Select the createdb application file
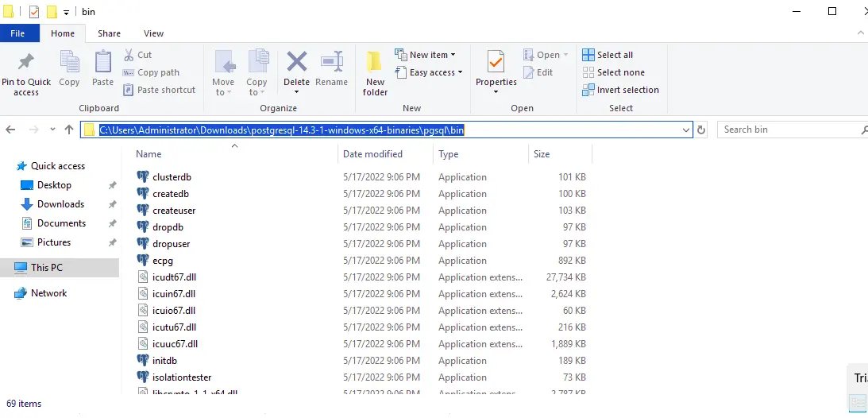 coord(171,194)
